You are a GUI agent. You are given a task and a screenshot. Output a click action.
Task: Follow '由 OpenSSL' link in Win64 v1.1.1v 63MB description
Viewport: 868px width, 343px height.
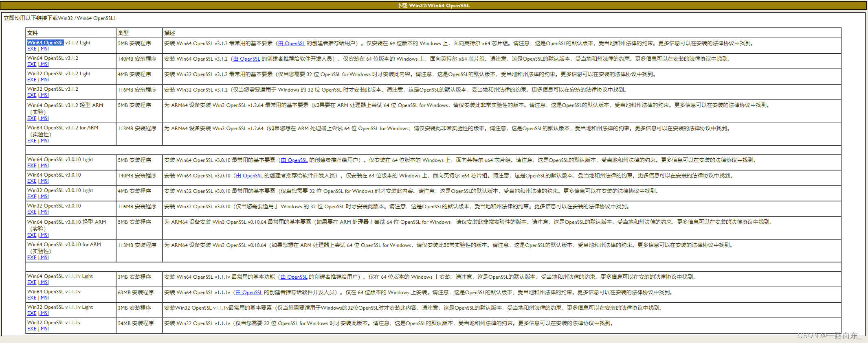point(249,293)
